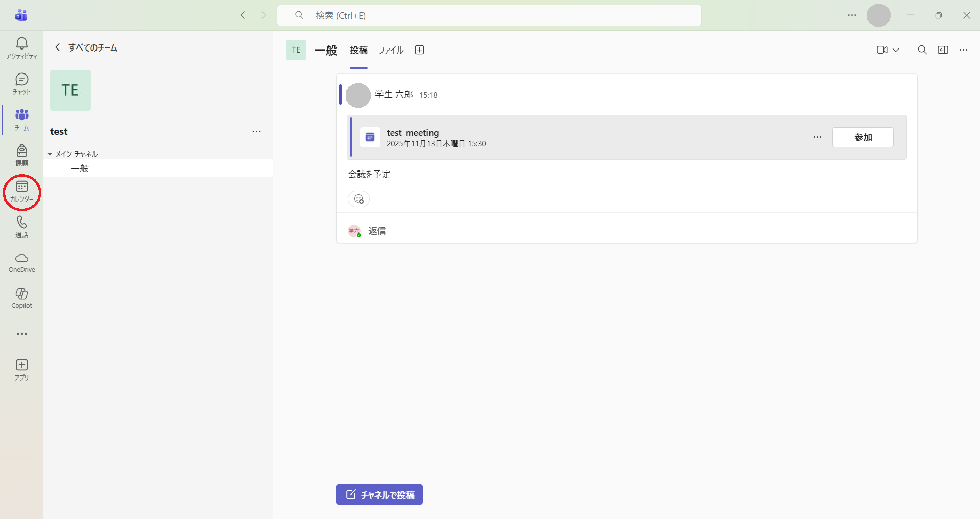Toggle the channel details pane icon
Image resolution: width=980 pixels, height=519 pixels.
tap(943, 50)
